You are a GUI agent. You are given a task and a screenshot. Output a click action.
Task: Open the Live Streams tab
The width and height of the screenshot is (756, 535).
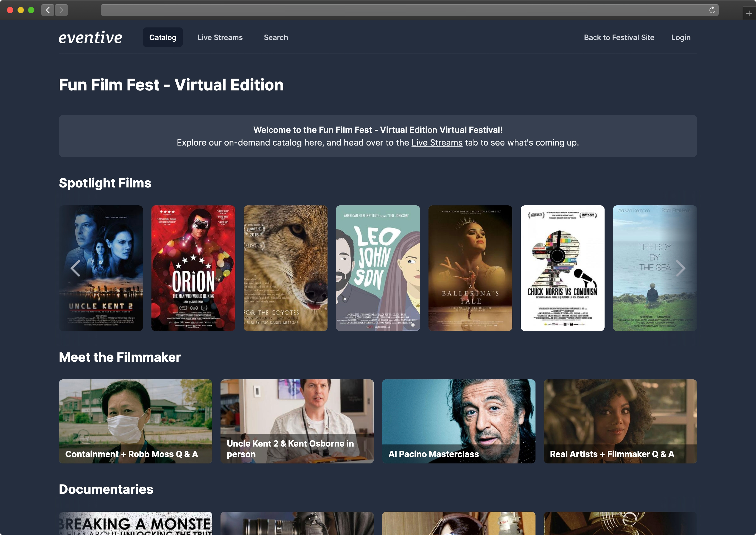click(x=220, y=37)
